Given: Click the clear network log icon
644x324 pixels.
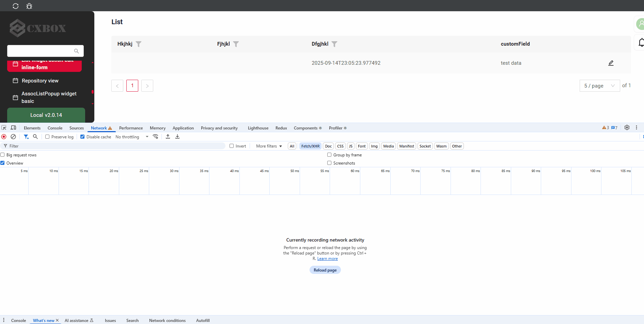Looking at the screenshot, I should tap(13, 137).
